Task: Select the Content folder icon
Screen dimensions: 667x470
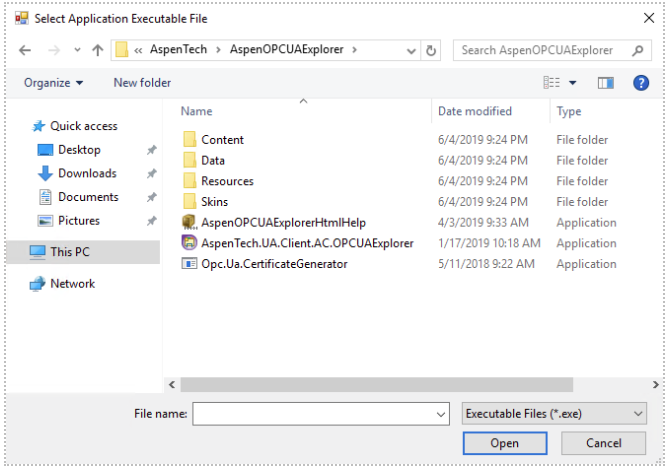Action: pyautogui.click(x=189, y=139)
